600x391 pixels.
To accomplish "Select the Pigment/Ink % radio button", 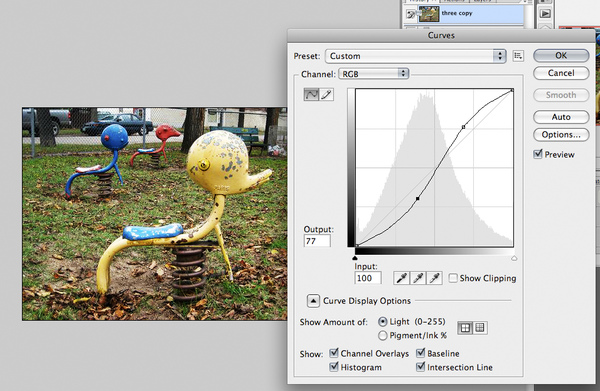I will pyautogui.click(x=383, y=336).
